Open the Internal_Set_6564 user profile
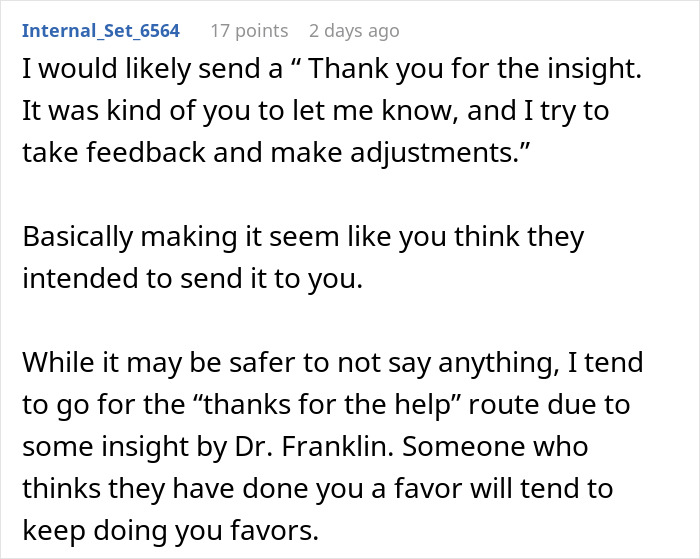The height and width of the screenshot is (559, 700). tap(101, 30)
